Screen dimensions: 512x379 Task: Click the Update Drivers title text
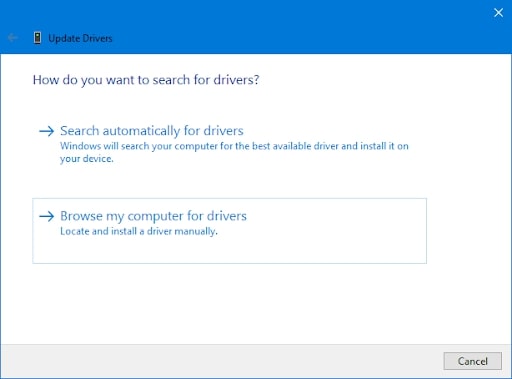tap(80, 38)
